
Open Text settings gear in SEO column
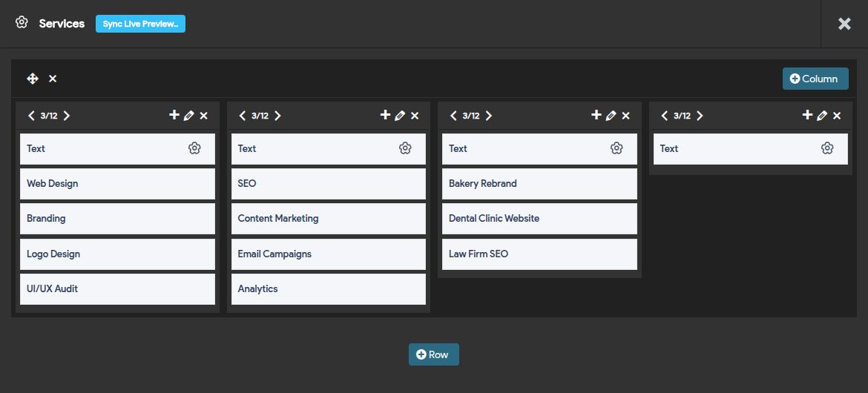click(x=405, y=148)
